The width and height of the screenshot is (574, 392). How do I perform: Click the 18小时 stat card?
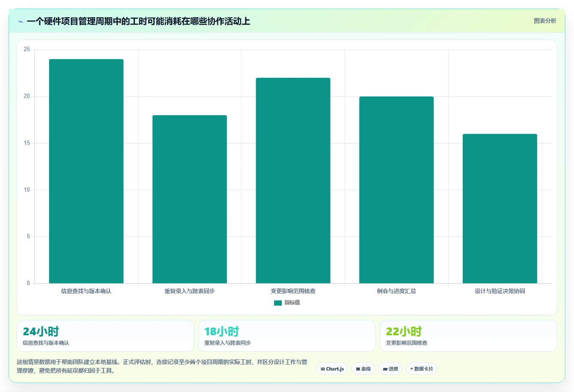[x=287, y=336]
